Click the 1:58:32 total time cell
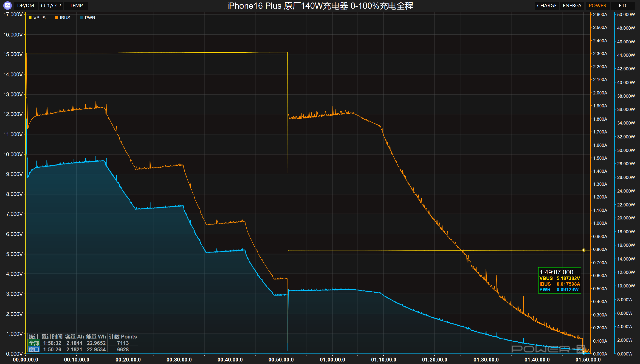Screen dimensions: 640x364 52,343
